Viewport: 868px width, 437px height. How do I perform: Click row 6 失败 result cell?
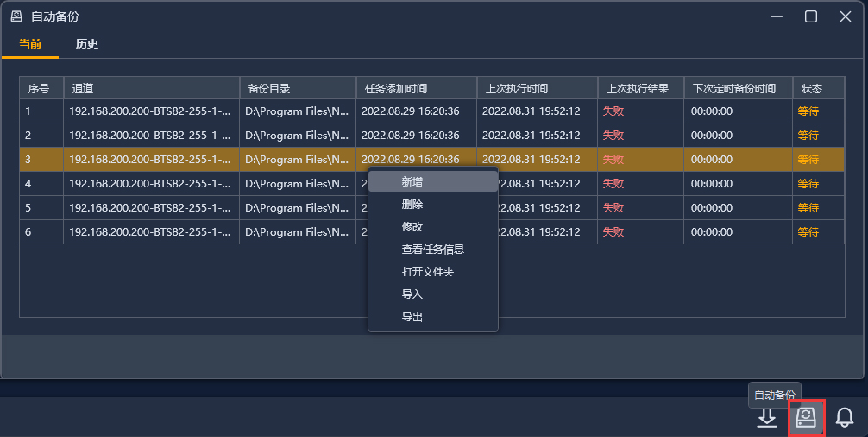[640, 232]
